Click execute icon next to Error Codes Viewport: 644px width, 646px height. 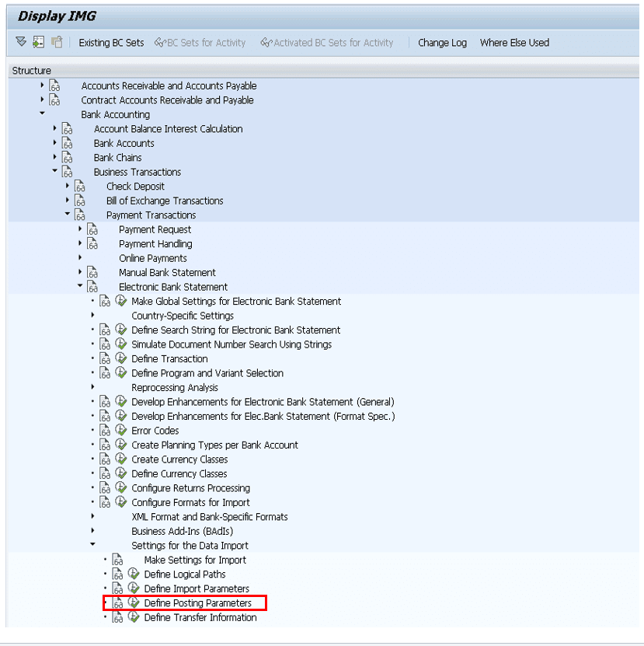[121, 431]
